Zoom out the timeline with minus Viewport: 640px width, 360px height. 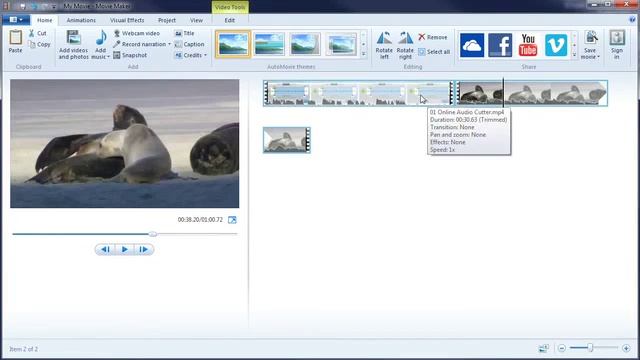pyautogui.click(x=562, y=348)
